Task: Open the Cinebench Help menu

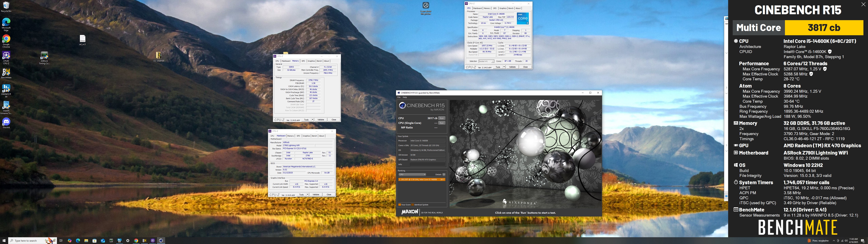Action: pos(405,97)
